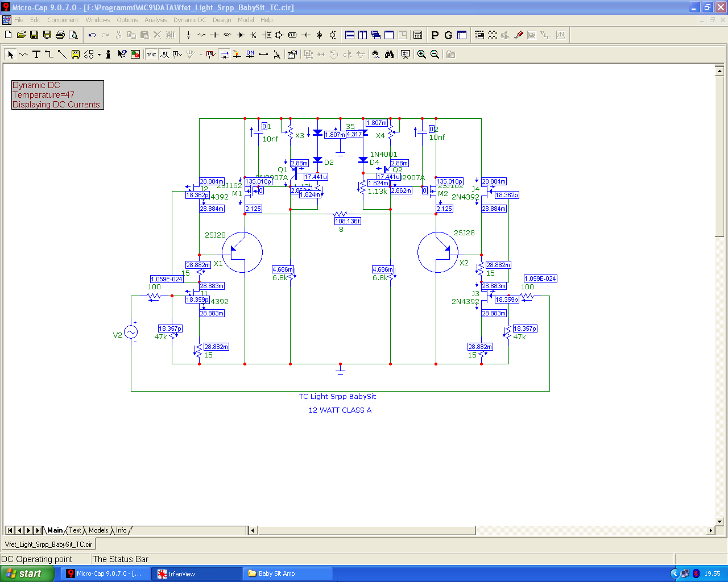Toggle DC currents display
The width and height of the screenshot is (728, 582).
(224, 55)
